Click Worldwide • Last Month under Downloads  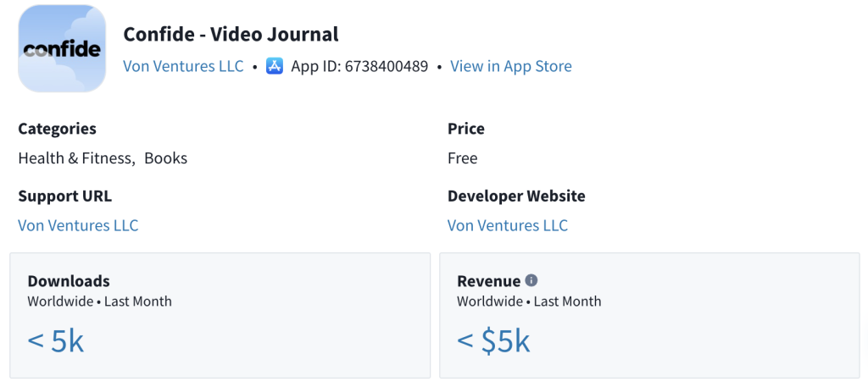coord(99,301)
